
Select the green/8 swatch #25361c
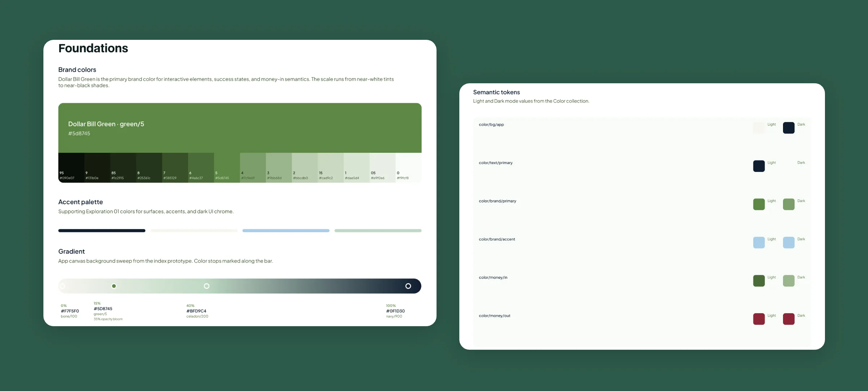(149, 168)
